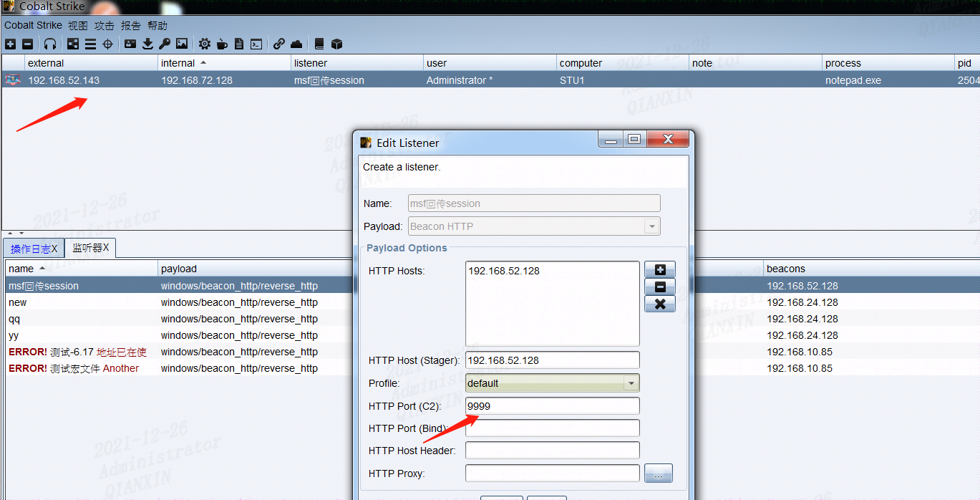This screenshot has width=980, height=500.
Task: Open the screenshots picture icon
Action: [x=182, y=44]
